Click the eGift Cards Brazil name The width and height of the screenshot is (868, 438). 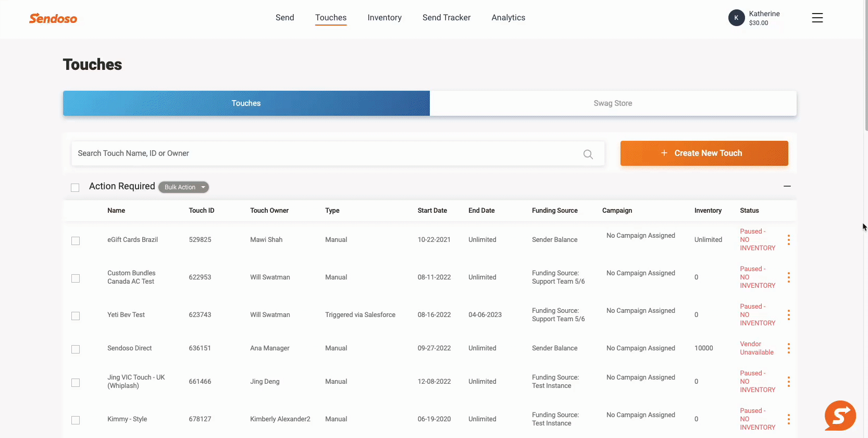click(133, 240)
